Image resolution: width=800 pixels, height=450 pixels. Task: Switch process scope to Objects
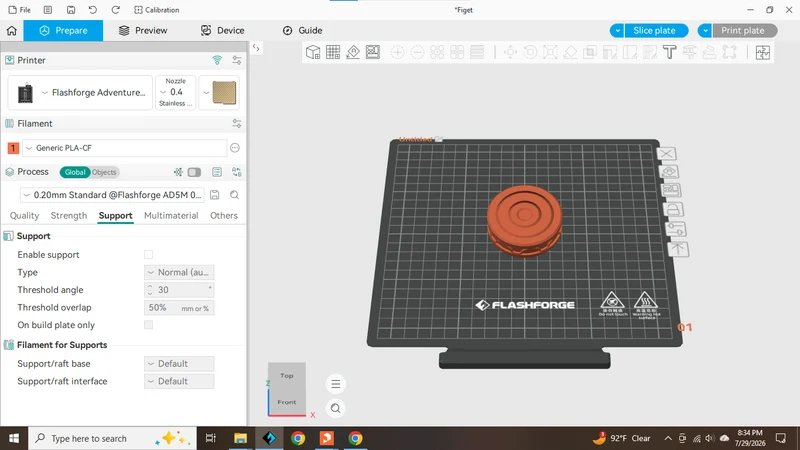(x=104, y=172)
